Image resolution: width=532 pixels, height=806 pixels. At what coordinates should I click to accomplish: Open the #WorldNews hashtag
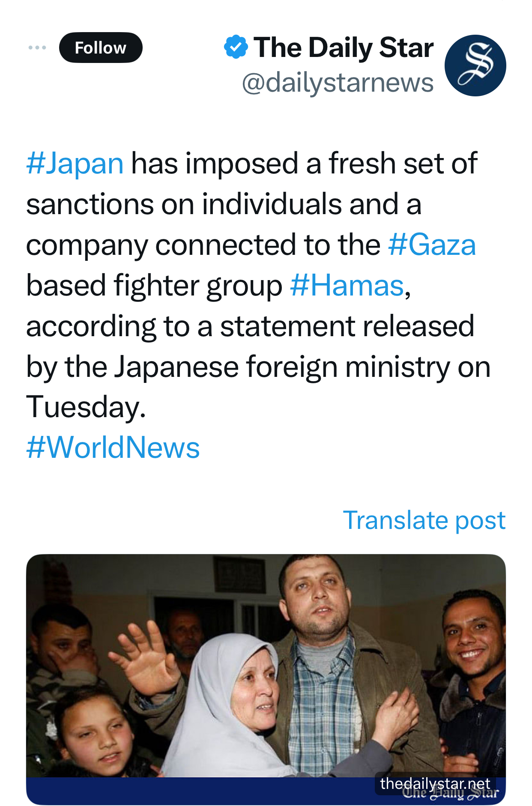113,448
